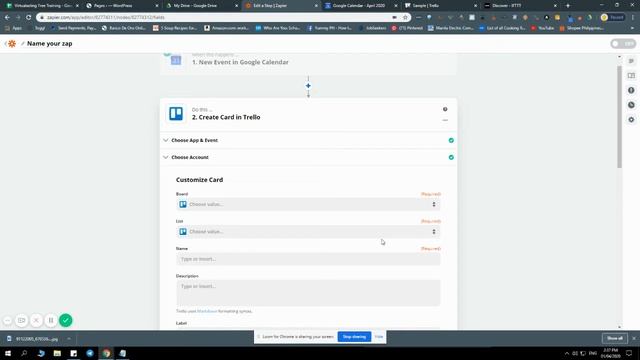Add a step with the plus icon
Image resolution: width=640 pixels, height=360 pixels.
tap(308, 86)
